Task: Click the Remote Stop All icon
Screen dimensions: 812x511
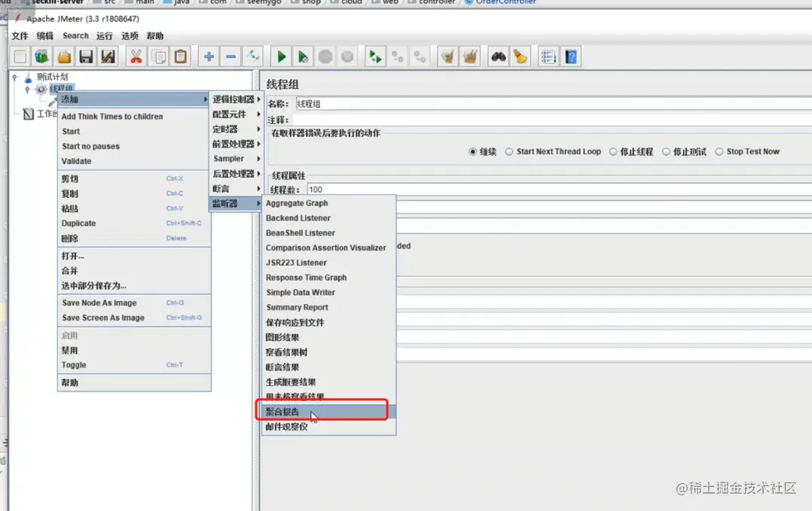Action: [398, 56]
